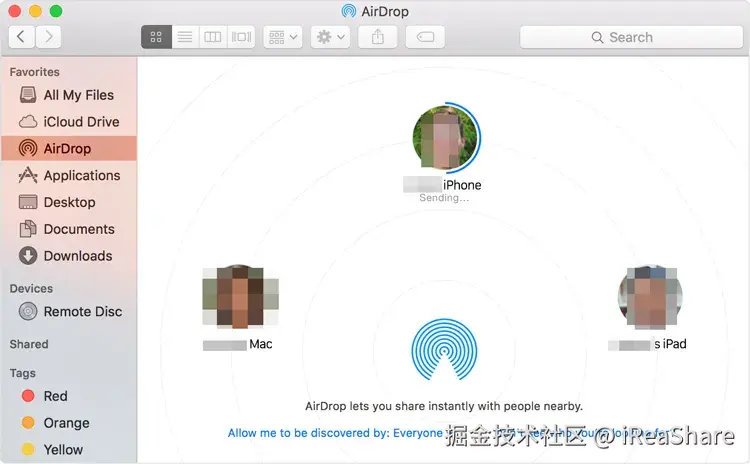Viewport: 750px width, 464px height.
Task: Click the large AirDrop radar icon
Action: [444, 350]
